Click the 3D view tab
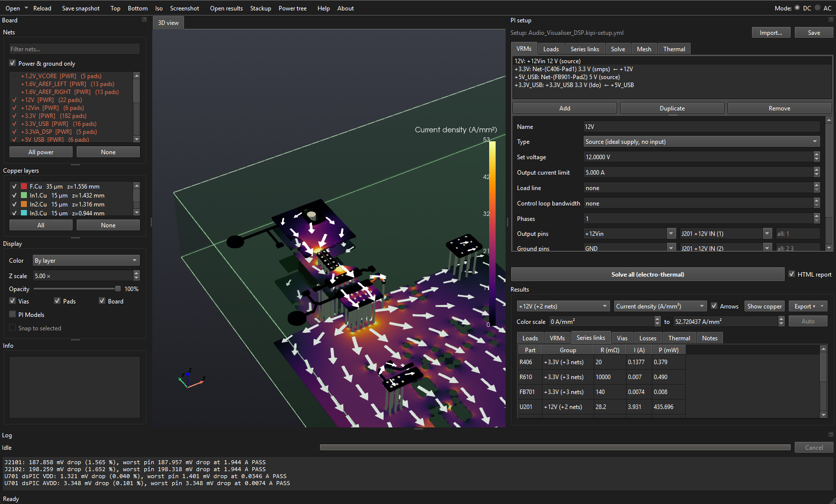The height and width of the screenshot is (504, 836). click(168, 22)
